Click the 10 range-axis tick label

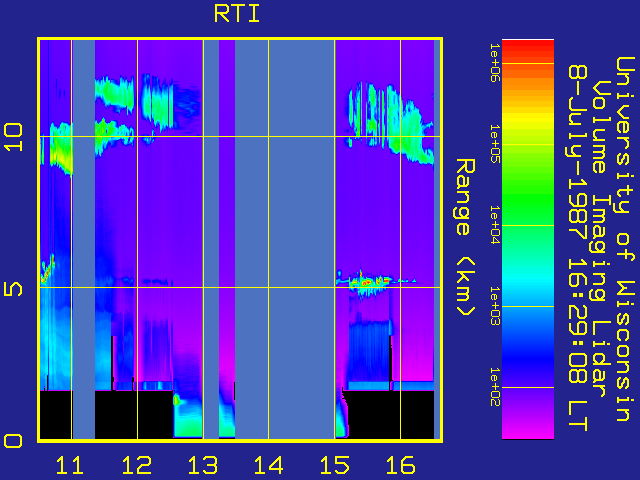click(13, 138)
